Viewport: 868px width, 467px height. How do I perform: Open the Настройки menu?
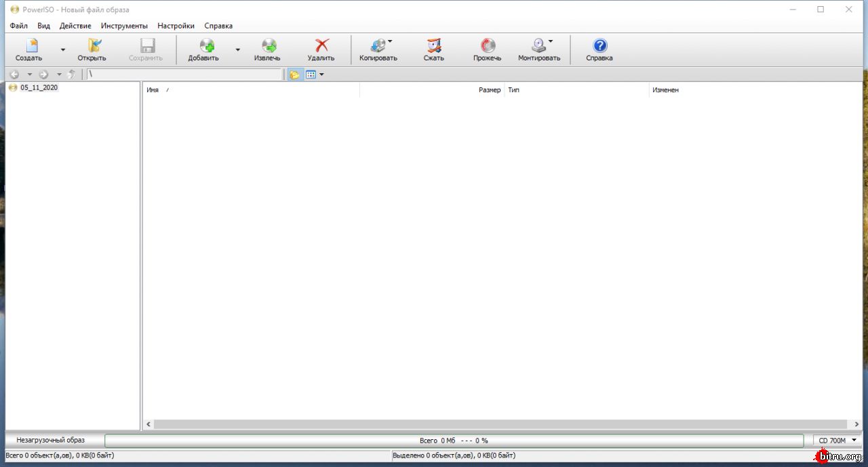pyautogui.click(x=176, y=26)
